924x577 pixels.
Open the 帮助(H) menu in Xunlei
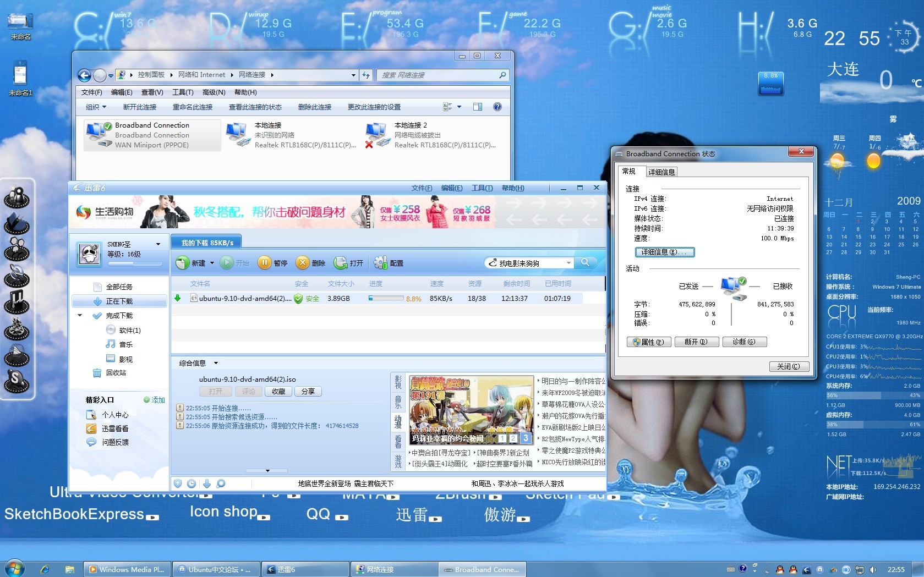click(x=513, y=188)
